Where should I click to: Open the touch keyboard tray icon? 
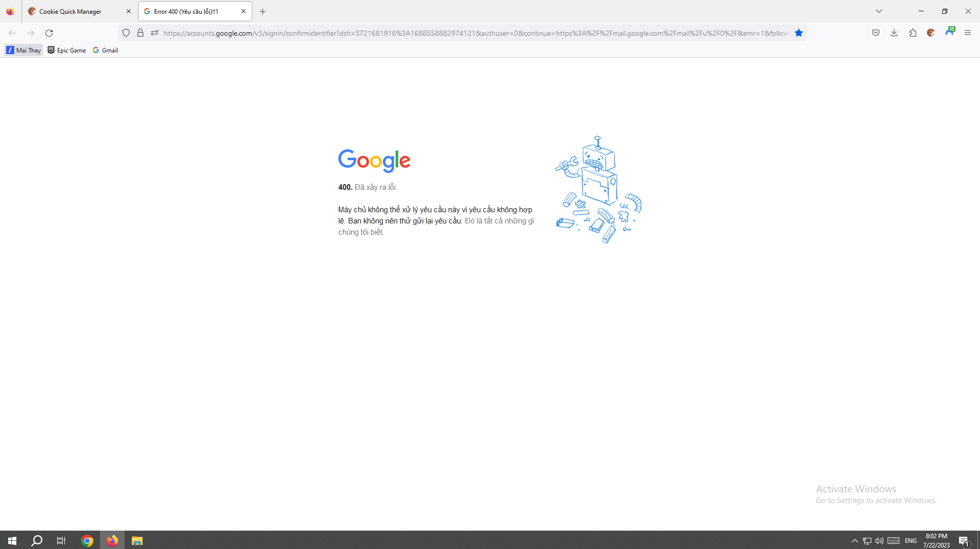tap(893, 541)
